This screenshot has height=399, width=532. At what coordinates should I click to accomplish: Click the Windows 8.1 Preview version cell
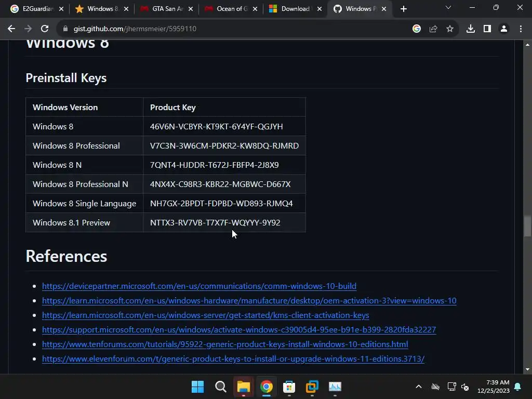(85, 223)
